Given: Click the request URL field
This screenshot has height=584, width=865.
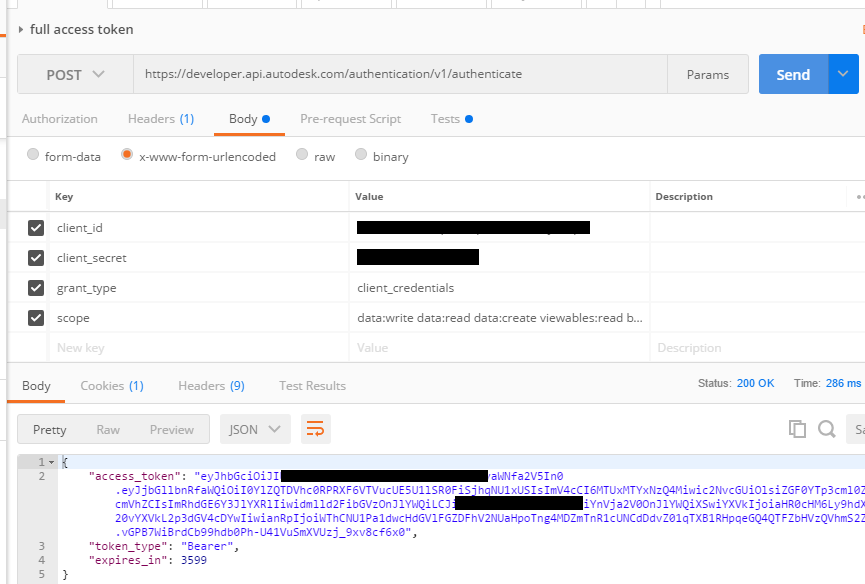Looking at the screenshot, I should tap(400, 74).
